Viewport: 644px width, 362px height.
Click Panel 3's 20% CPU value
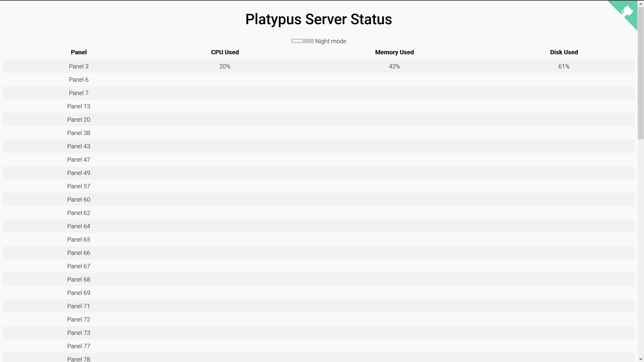[225, 66]
